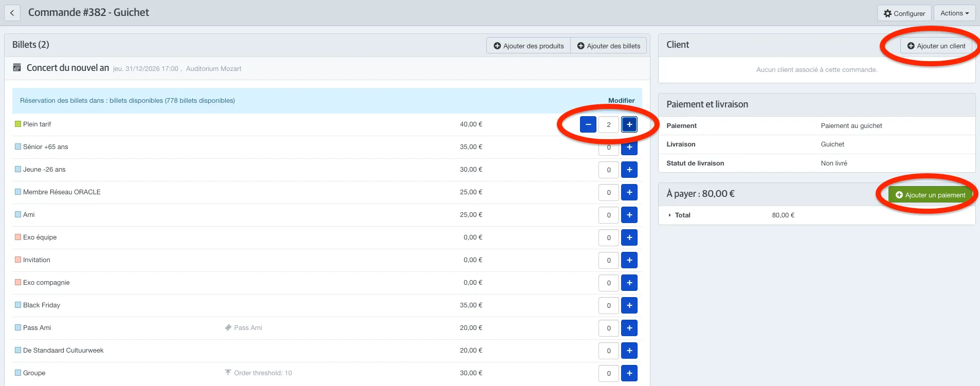Click the Pass Ami tag icon
This screenshot has width=980, height=386.
[228, 327]
